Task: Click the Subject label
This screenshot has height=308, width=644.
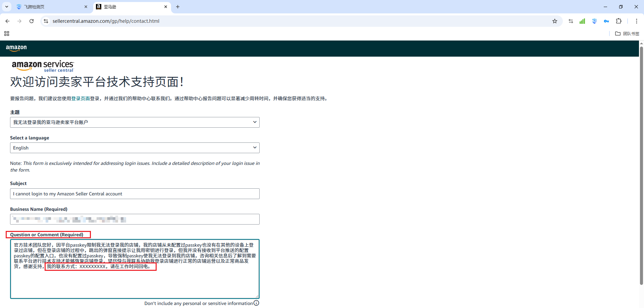Action: click(18, 183)
